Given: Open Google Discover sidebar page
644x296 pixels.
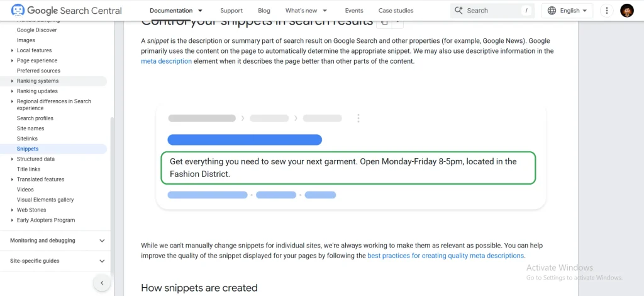Looking at the screenshot, I should coord(37,30).
